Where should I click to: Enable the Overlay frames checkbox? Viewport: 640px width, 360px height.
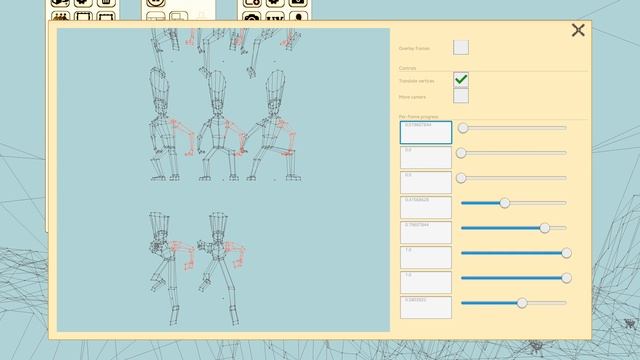point(461,47)
